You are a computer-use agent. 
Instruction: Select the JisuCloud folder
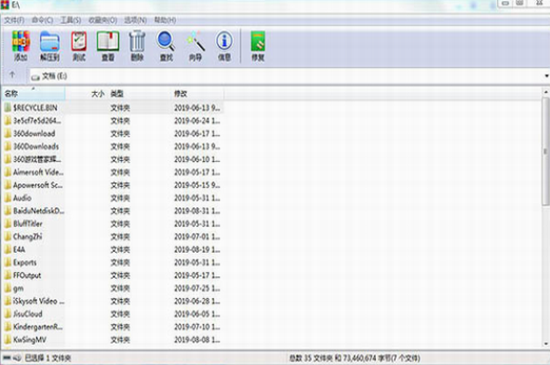point(28,314)
